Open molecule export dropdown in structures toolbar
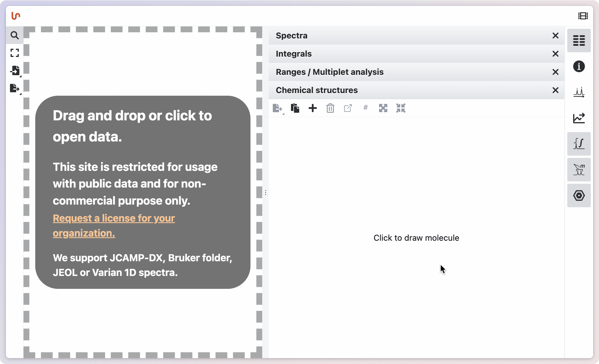This screenshot has width=599, height=364. coord(277,108)
